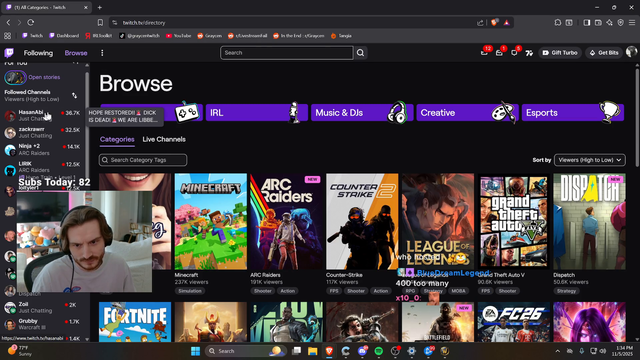The image size is (640, 360).
Task: Show hidden system tray icons
Action: [558, 351]
